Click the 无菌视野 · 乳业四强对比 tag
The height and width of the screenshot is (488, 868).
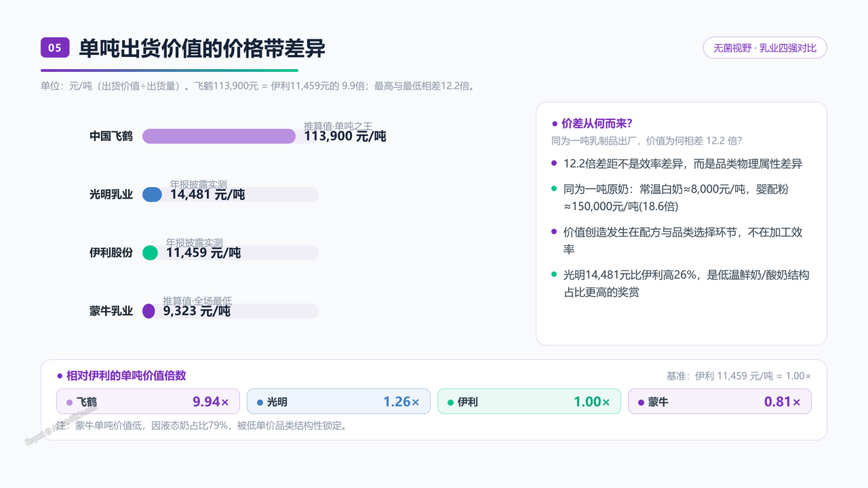pos(765,47)
